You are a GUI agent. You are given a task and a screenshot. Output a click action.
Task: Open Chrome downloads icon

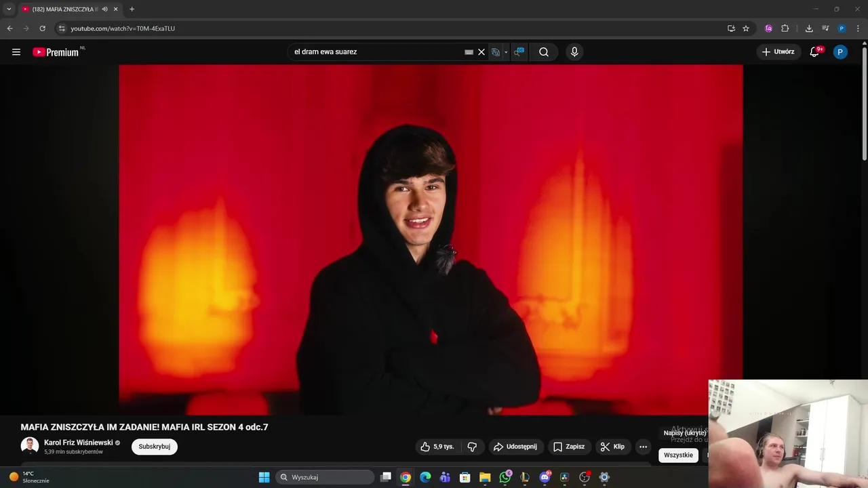coord(809,28)
